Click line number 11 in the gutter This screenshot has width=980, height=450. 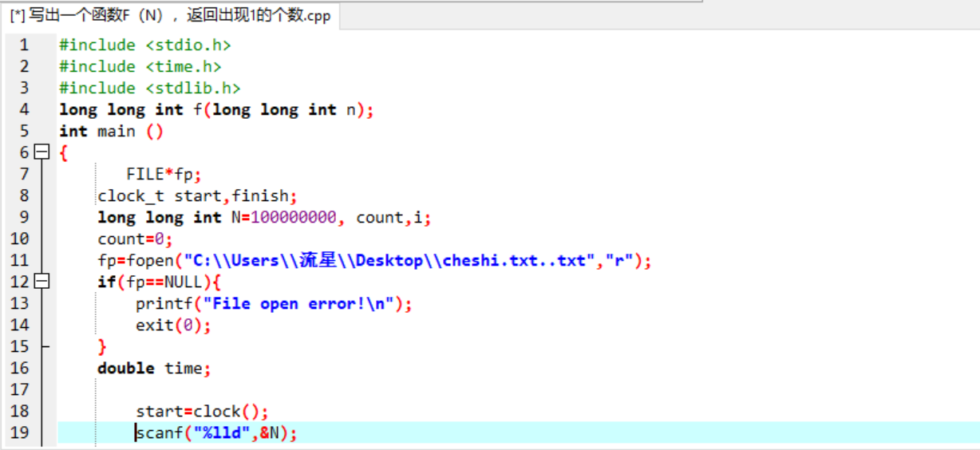click(x=20, y=260)
